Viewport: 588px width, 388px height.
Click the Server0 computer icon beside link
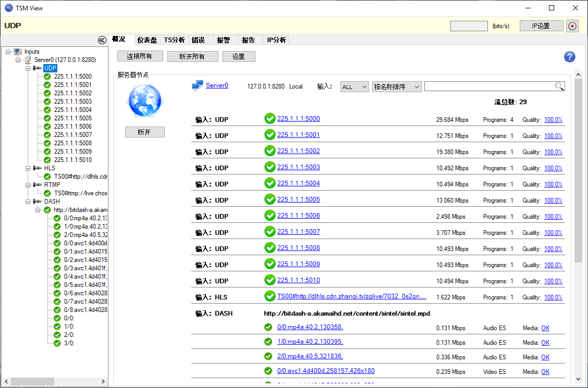coord(197,86)
